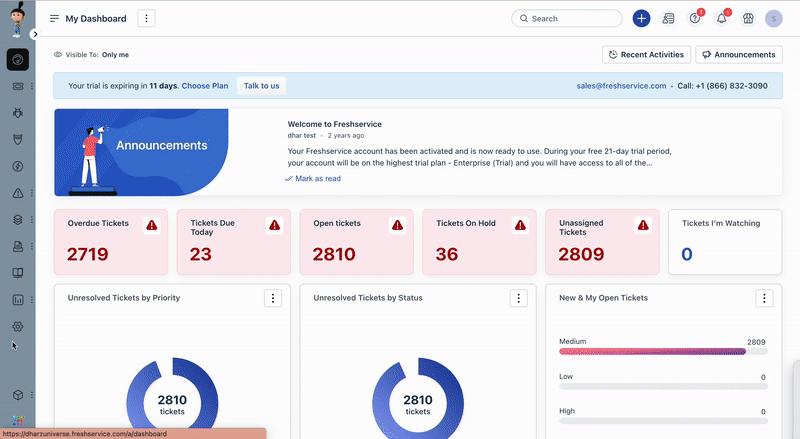Open the Releases lightning bolt icon
This screenshot has width=800, height=439.
pyautogui.click(x=18, y=166)
